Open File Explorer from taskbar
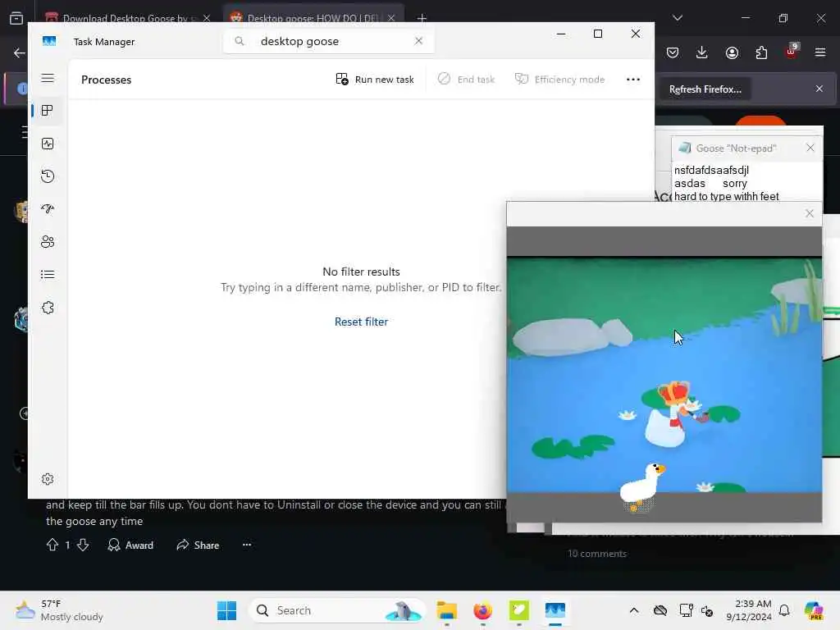Image resolution: width=840 pixels, height=630 pixels. coord(446,610)
